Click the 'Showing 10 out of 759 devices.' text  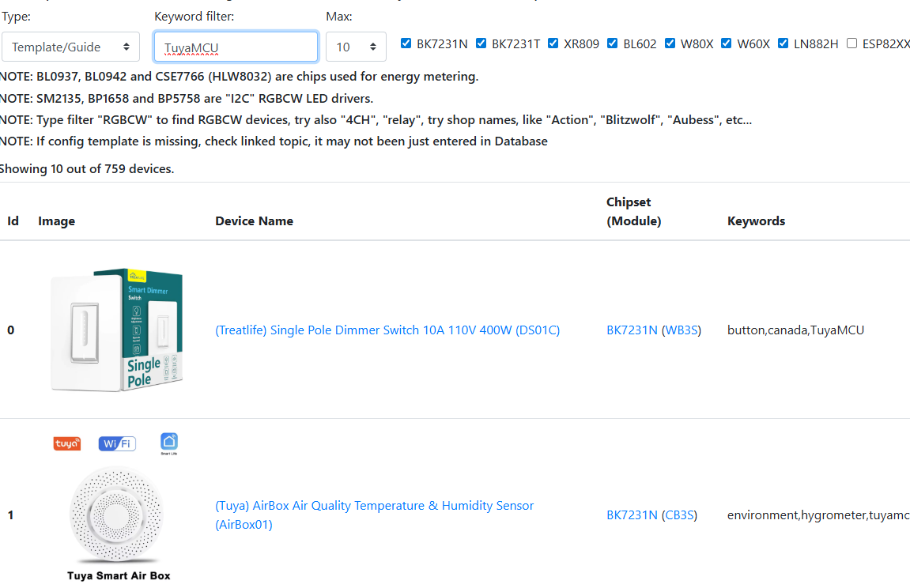pyautogui.click(x=86, y=169)
